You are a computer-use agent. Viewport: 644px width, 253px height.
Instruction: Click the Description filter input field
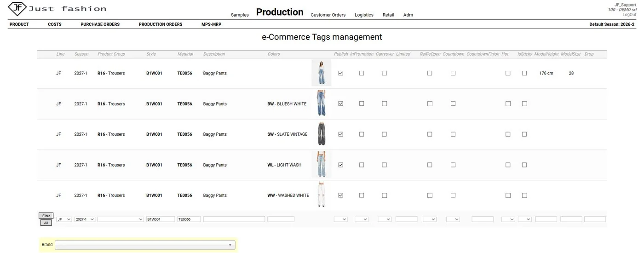[x=234, y=219]
